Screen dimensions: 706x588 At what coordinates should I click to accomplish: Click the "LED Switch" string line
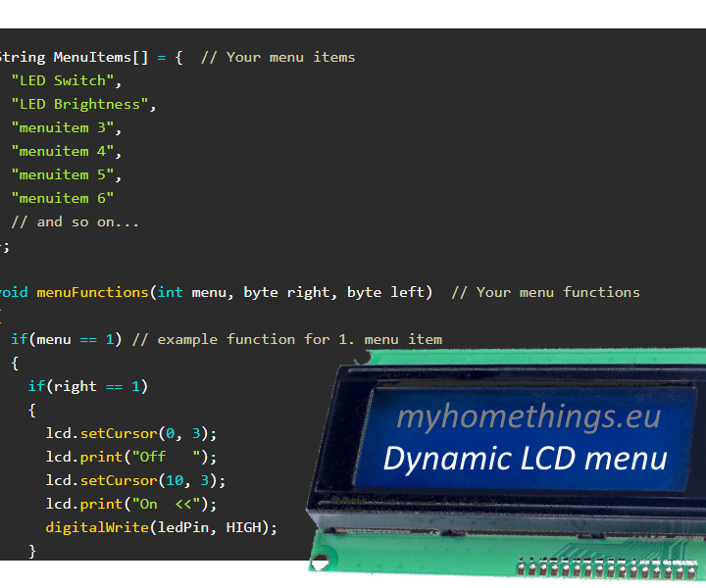tap(67, 81)
